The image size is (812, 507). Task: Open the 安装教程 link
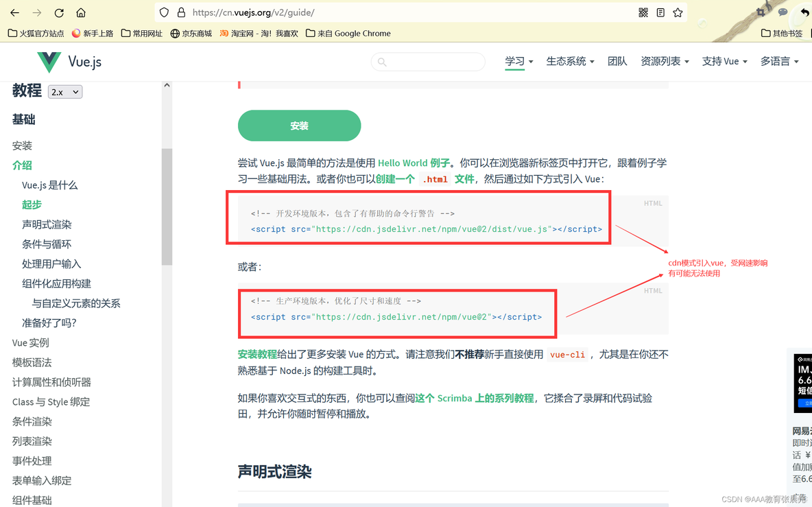257,354
